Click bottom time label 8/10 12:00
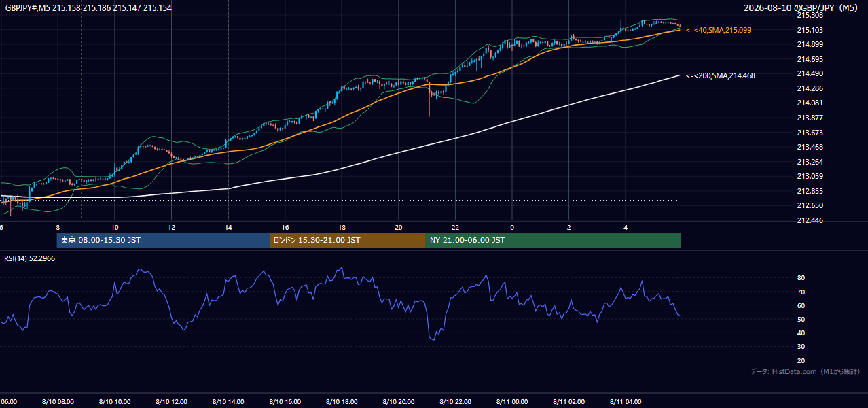This screenshot has height=408, width=868. [171, 402]
